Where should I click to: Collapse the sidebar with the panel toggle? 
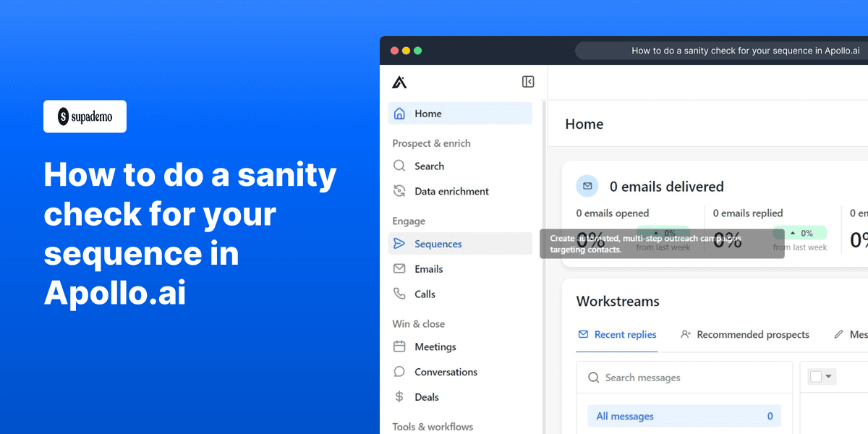528,82
